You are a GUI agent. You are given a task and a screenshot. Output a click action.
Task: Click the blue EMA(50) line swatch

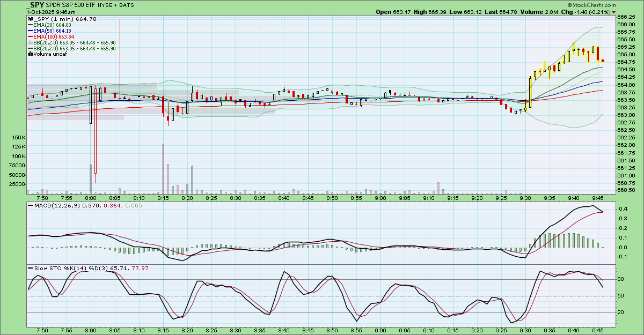tap(30, 31)
